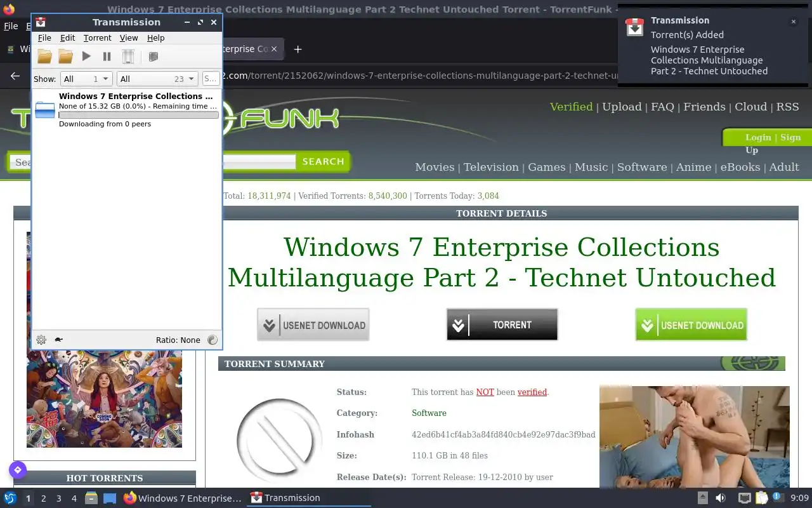
Task: Go back in Firefox with back arrow
Action: click(15, 76)
